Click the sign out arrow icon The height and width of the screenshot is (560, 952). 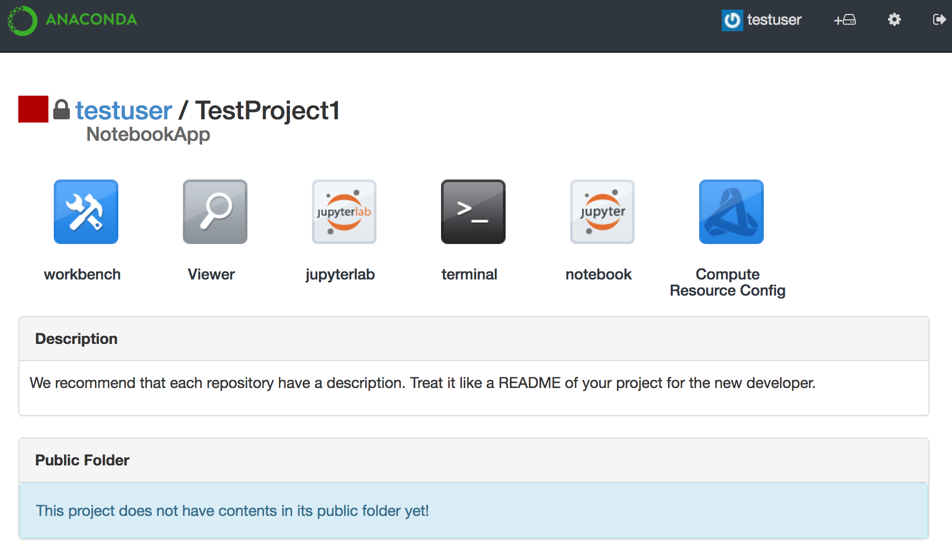tap(939, 20)
